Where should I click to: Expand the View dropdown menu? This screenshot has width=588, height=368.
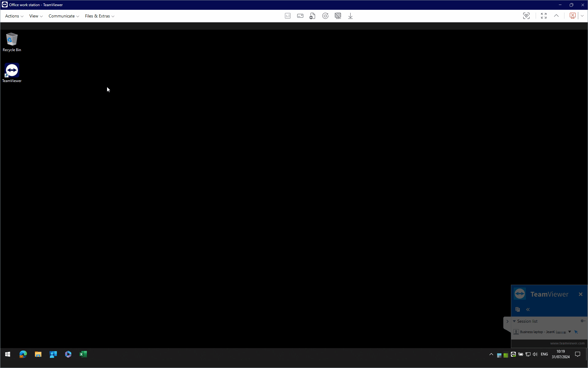pyautogui.click(x=35, y=16)
